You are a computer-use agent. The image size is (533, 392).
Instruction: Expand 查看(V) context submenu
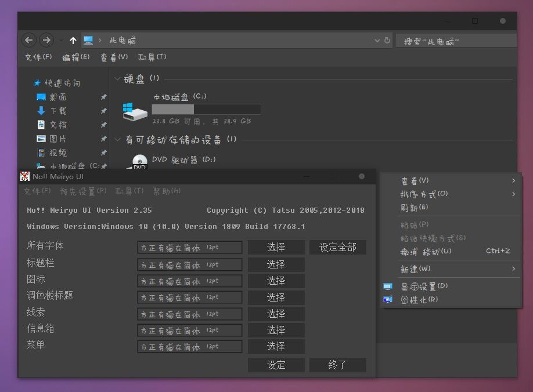[451, 180]
